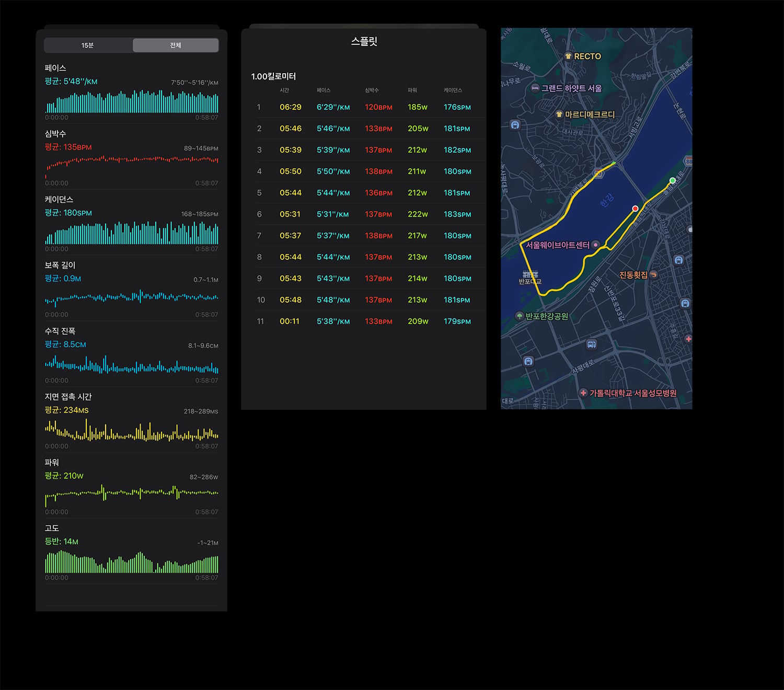This screenshot has width=784, height=690.
Task: Tap the green route start marker
Action: tap(673, 180)
